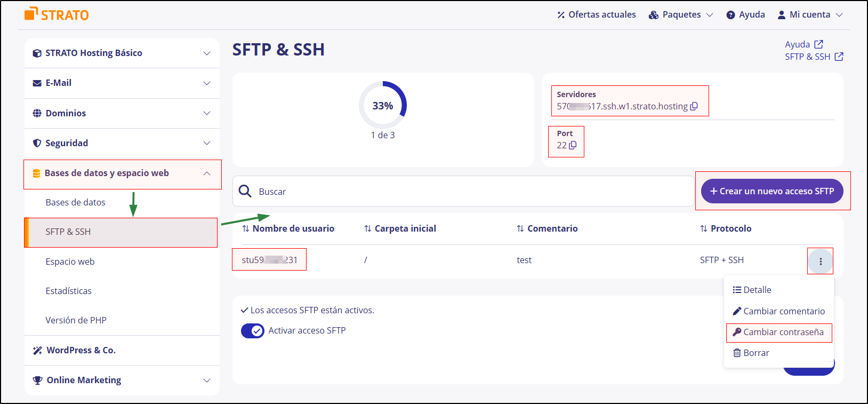Click the question mark help icon

point(730,15)
